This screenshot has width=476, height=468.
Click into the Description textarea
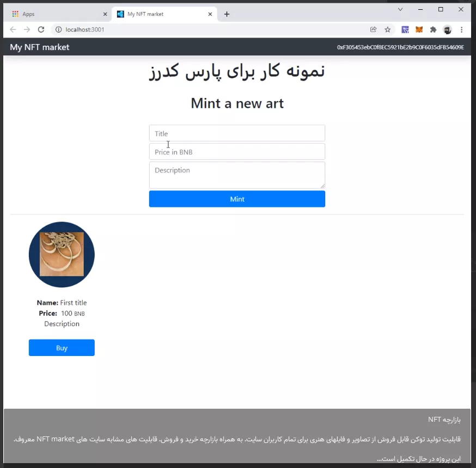pyautogui.click(x=237, y=175)
